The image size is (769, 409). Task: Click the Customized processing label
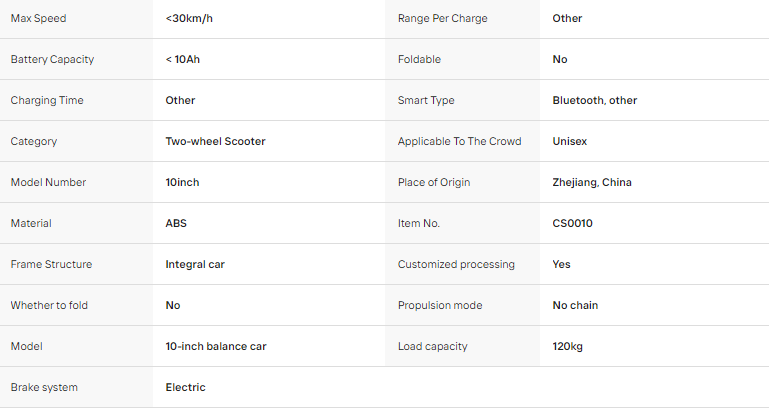pyautogui.click(x=456, y=264)
